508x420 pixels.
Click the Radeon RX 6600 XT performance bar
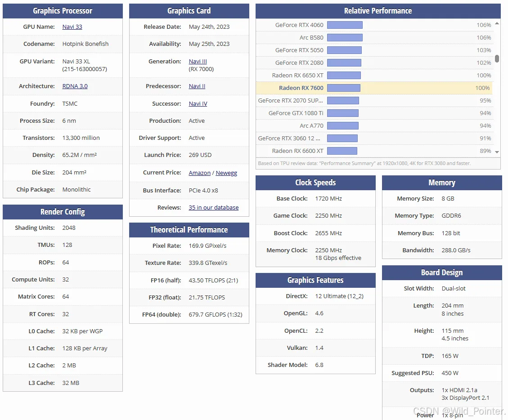342,151
